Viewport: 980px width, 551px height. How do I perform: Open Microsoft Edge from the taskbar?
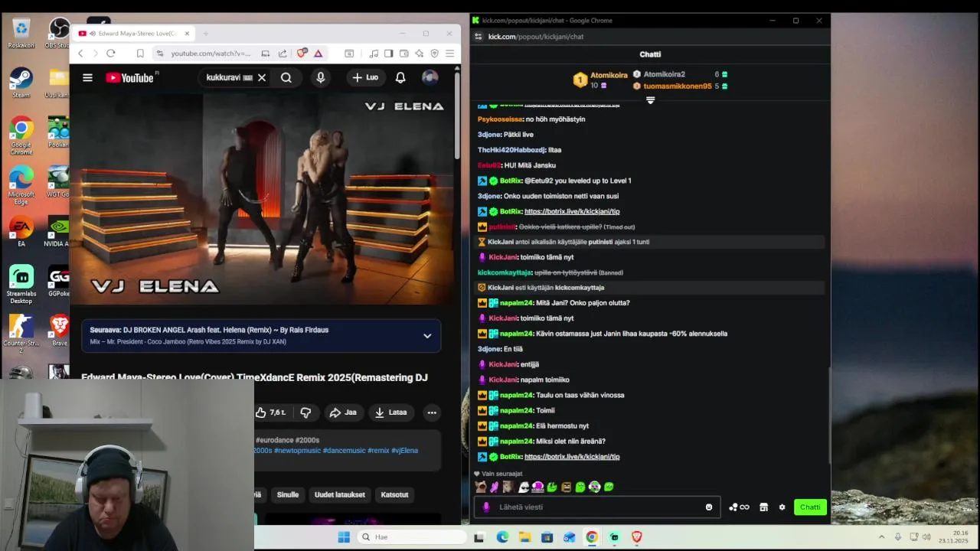[502, 536]
